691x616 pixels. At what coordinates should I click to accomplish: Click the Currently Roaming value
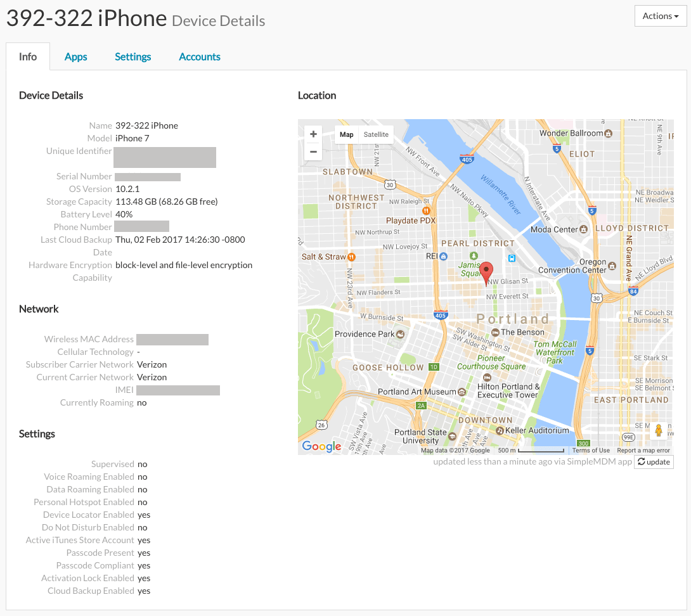coord(142,403)
